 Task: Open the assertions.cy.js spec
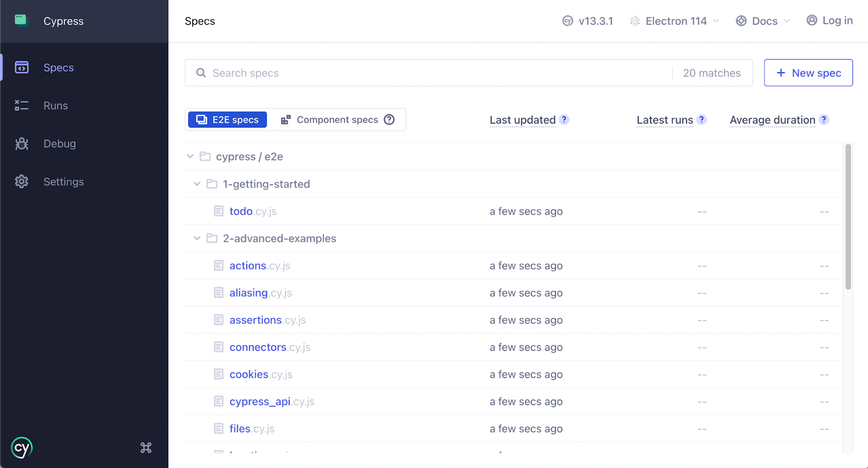(x=267, y=320)
